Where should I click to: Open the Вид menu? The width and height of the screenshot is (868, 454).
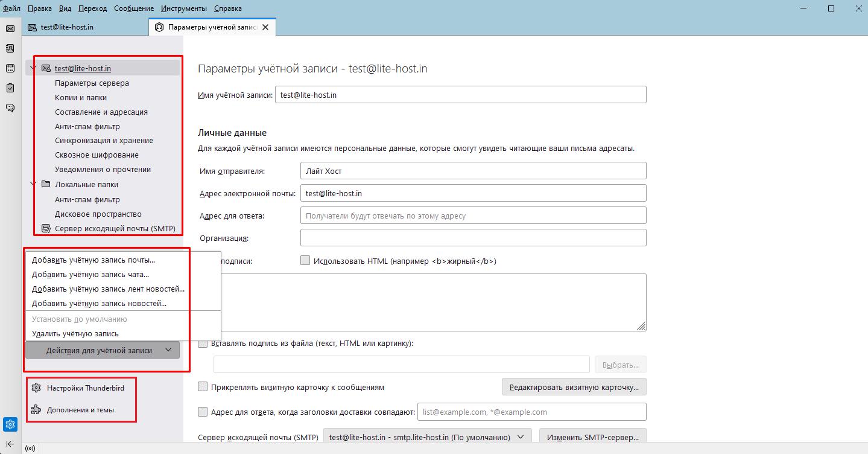(x=66, y=8)
